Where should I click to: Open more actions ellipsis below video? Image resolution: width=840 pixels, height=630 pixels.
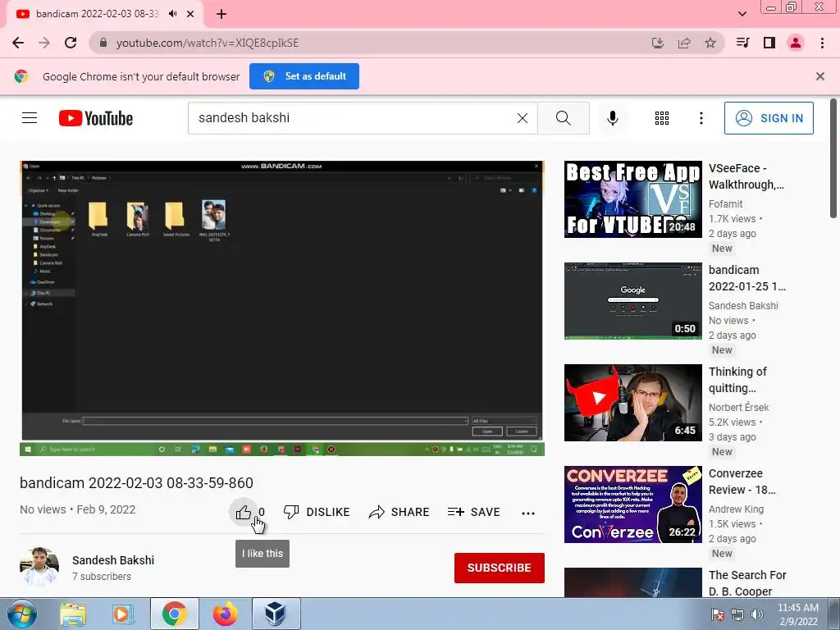coord(528,514)
